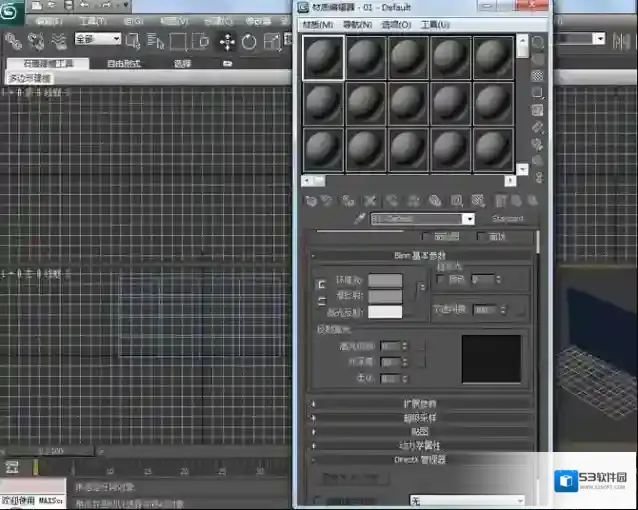Click the Standard material type button

(x=508, y=218)
